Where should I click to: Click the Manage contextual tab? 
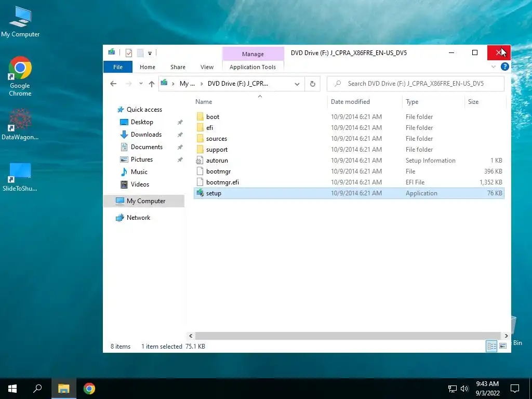click(253, 54)
